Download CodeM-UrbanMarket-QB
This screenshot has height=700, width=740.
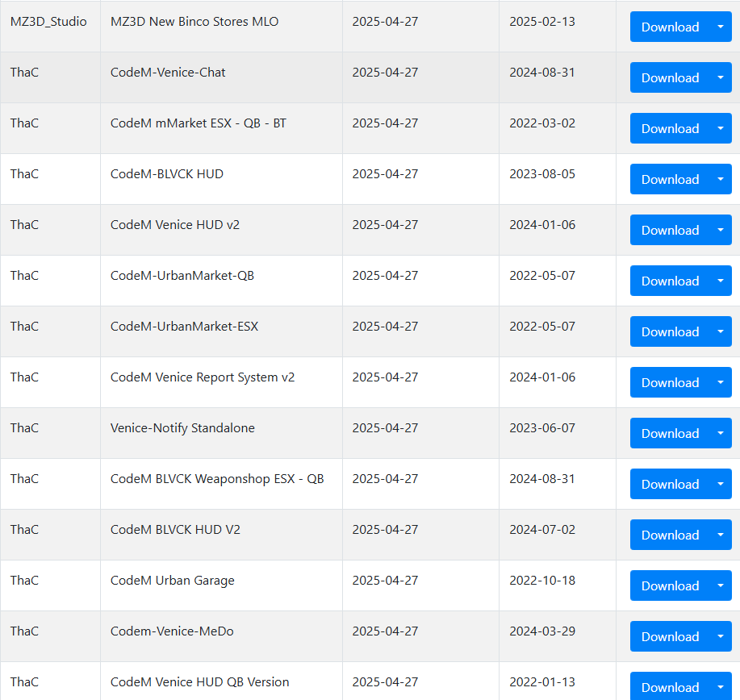click(670, 281)
